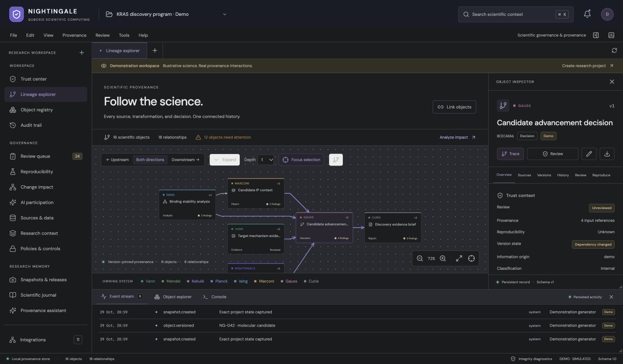The height and width of the screenshot is (364, 623).
Task: Center graph with crosshair icon
Action: 471,258
